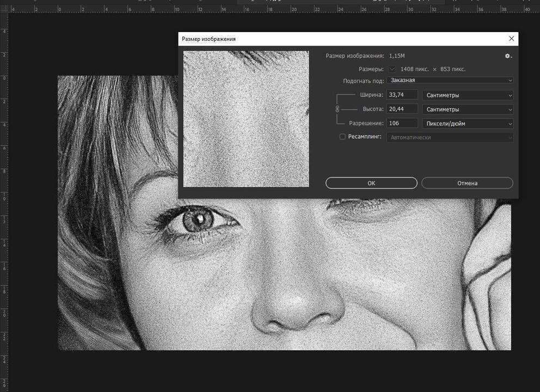Toggle the chain link constrain proportions icon
The image size is (540, 392).
pyautogui.click(x=337, y=109)
